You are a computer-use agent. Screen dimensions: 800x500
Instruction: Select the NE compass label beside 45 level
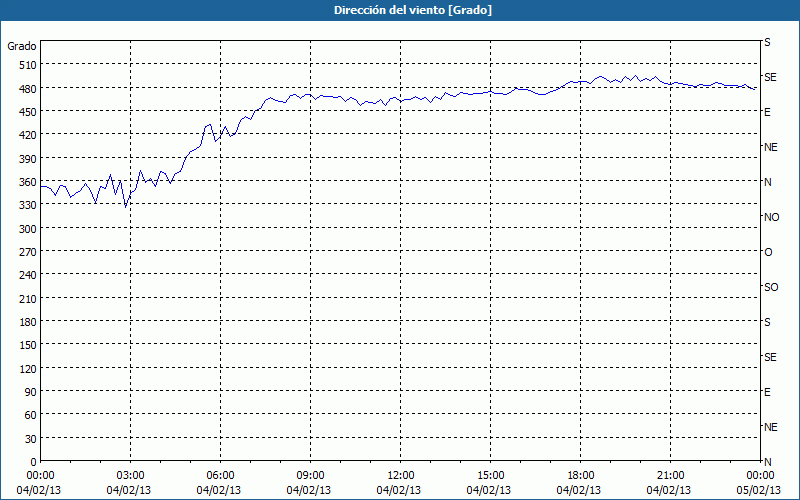pyautogui.click(x=771, y=427)
